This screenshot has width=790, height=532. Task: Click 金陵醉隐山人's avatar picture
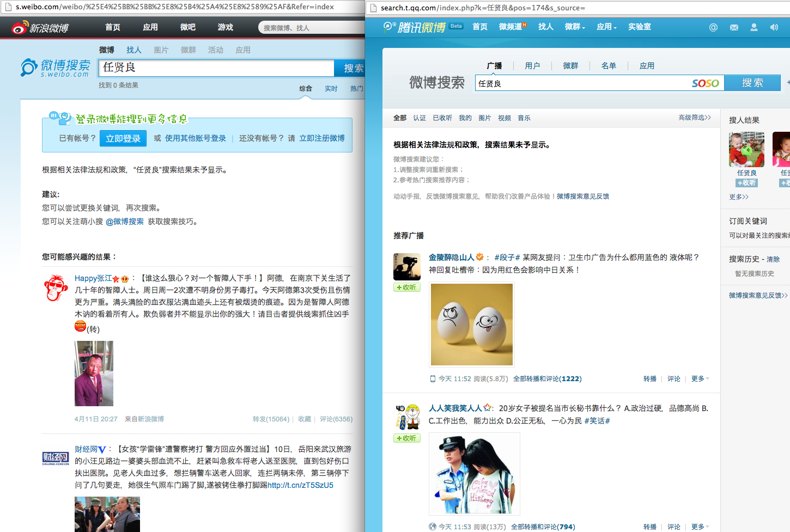tap(407, 267)
